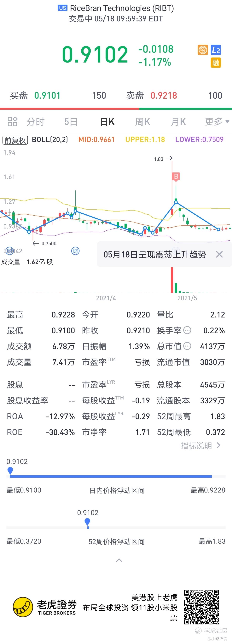Toggle the 前复权 adjustment setting
232x644 pixels.
15,140
